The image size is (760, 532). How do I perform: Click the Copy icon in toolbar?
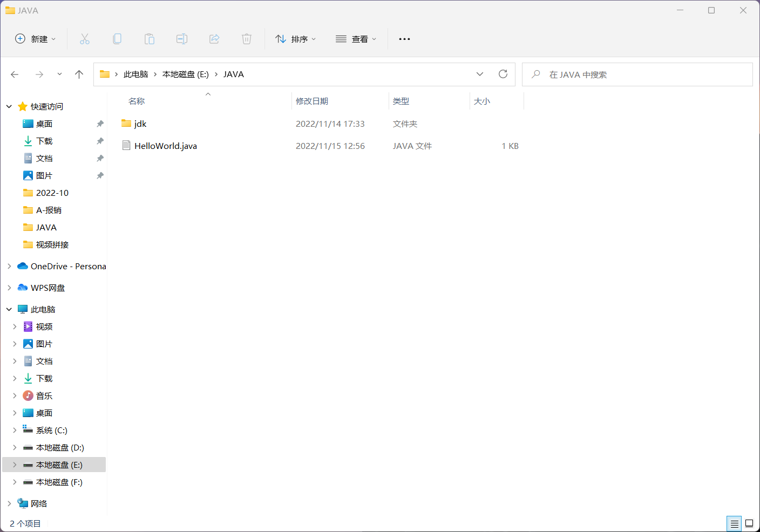click(117, 39)
